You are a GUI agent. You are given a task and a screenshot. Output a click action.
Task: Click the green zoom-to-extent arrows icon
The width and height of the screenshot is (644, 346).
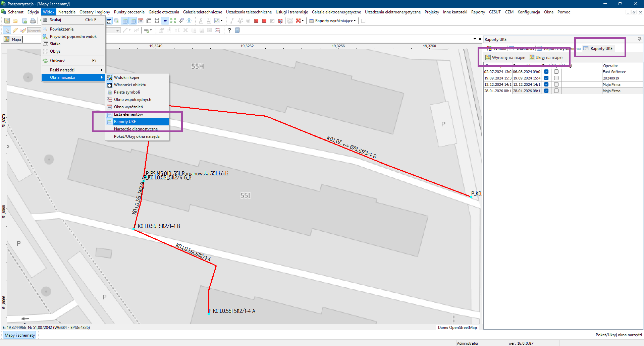(173, 21)
